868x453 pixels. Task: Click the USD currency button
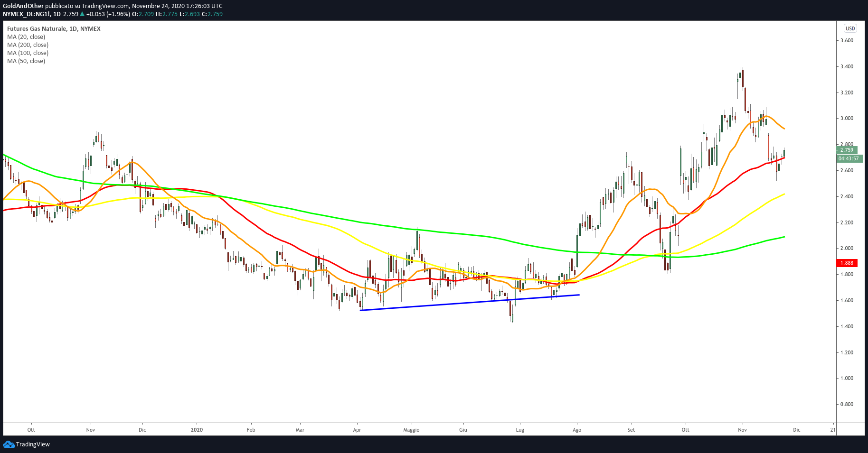[x=850, y=28]
